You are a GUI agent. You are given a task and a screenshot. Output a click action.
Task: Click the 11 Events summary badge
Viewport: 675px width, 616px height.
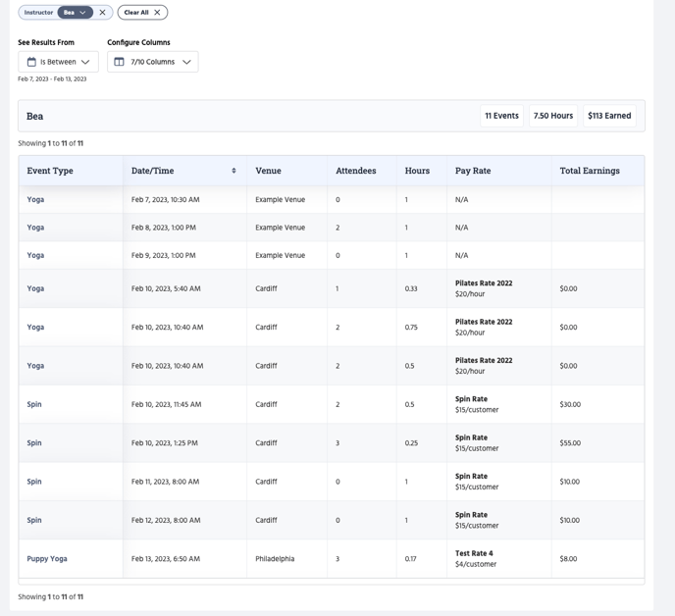(501, 116)
